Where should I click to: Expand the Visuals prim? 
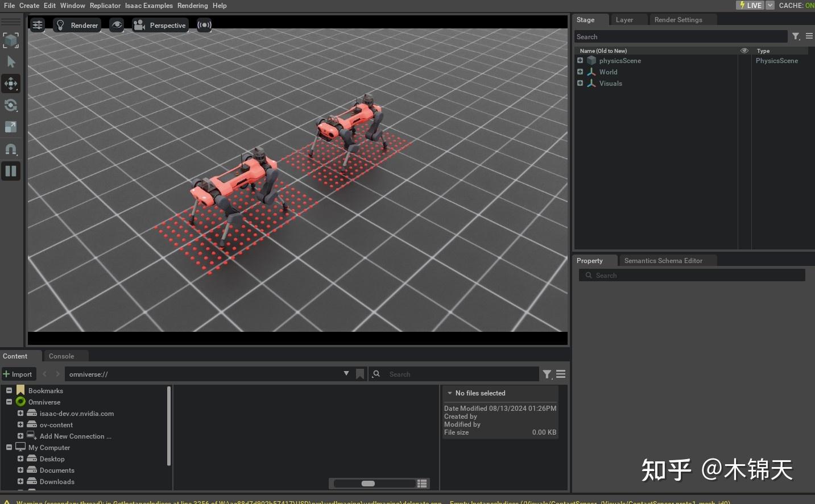tap(580, 83)
